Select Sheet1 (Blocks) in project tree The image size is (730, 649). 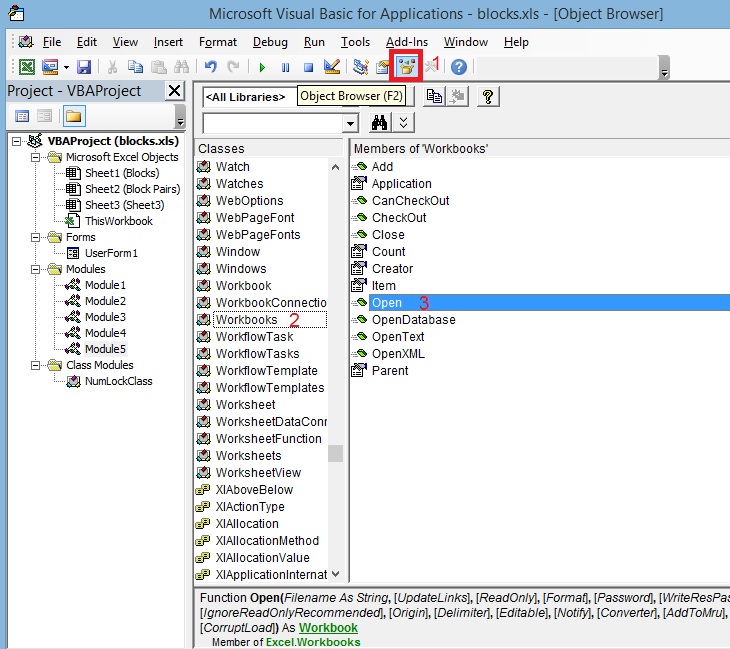pos(122,173)
